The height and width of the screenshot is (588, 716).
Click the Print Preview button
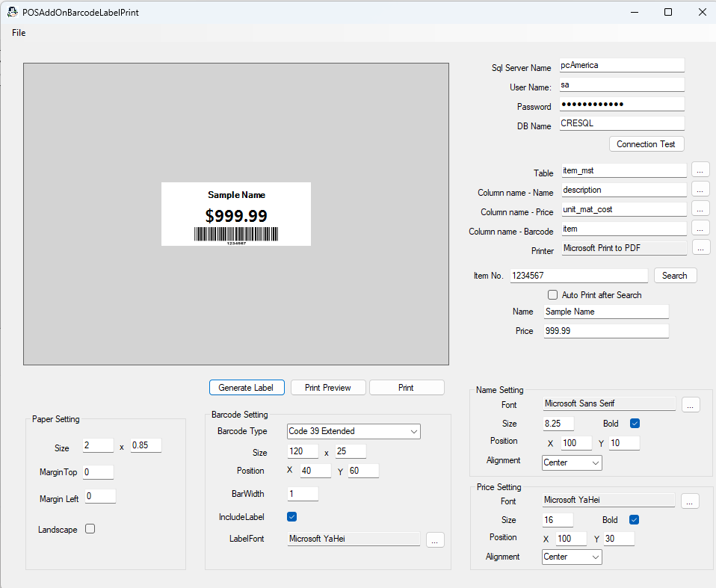327,388
